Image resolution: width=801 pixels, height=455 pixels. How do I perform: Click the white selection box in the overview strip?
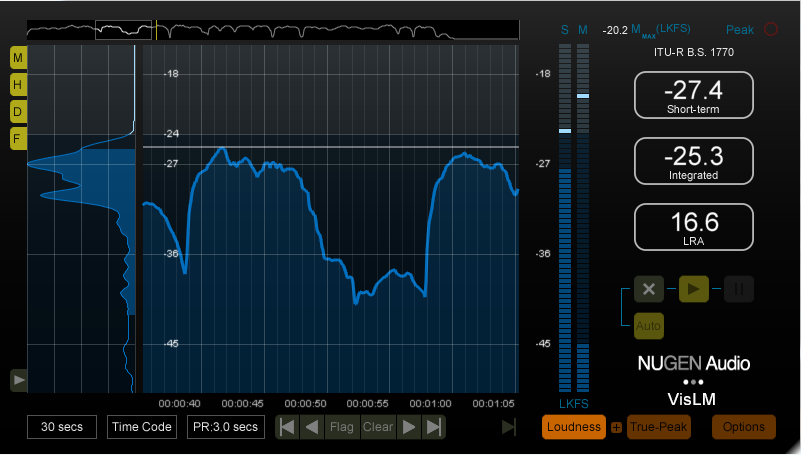point(124,30)
